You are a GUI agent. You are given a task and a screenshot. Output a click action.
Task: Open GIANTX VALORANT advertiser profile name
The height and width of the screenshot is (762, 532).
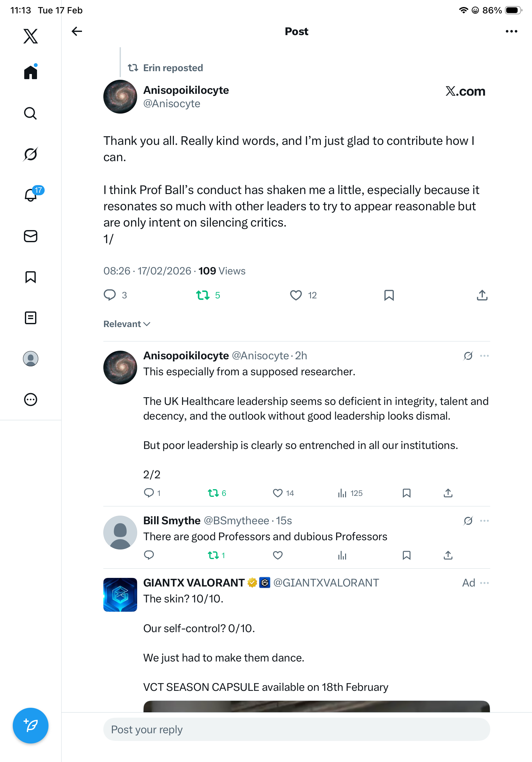point(194,583)
